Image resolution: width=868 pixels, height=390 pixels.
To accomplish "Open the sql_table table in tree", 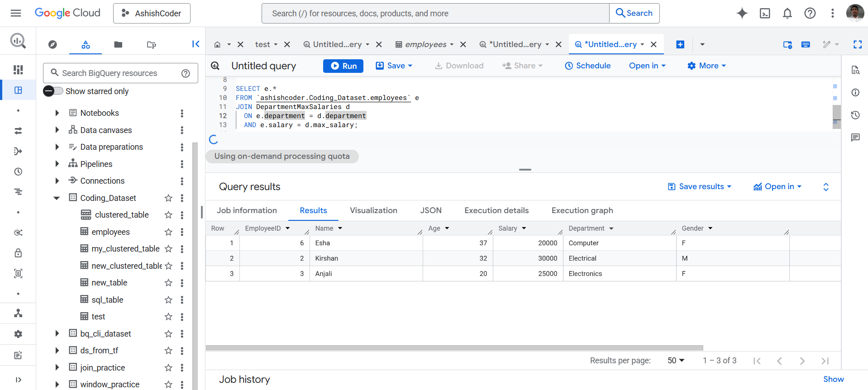I will 107,300.
